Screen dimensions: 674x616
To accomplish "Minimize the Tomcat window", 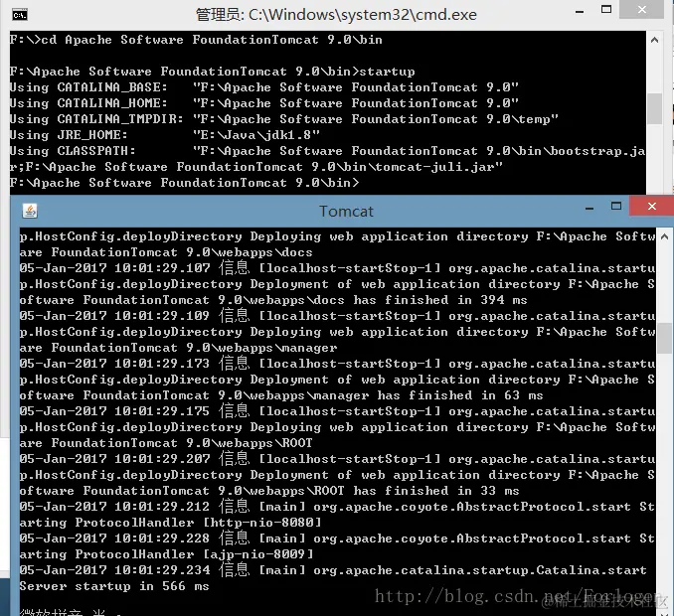I will coord(590,209).
